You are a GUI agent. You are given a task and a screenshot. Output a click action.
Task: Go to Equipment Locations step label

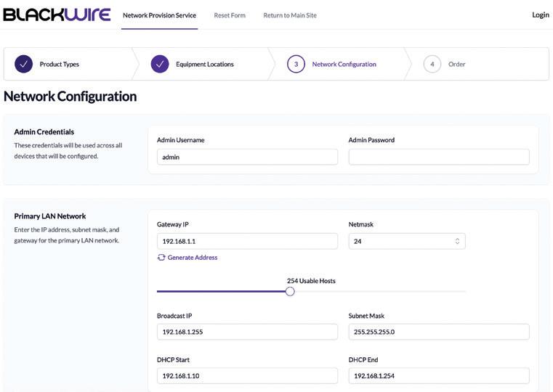(205, 64)
